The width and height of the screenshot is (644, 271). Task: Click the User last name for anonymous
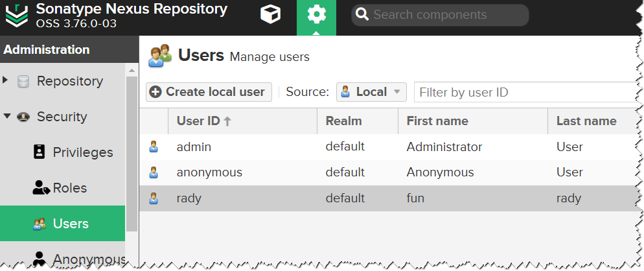pyautogui.click(x=569, y=172)
